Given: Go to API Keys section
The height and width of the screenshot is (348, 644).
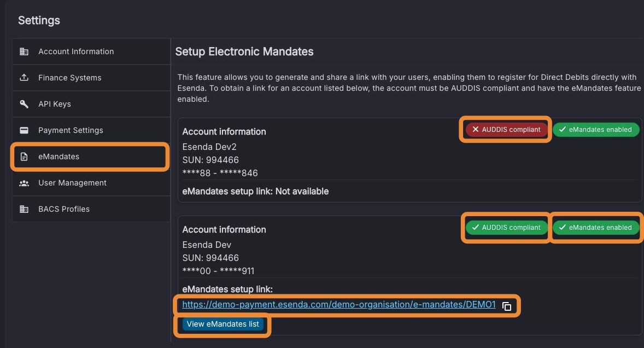Looking at the screenshot, I should click(x=91, y=104).
